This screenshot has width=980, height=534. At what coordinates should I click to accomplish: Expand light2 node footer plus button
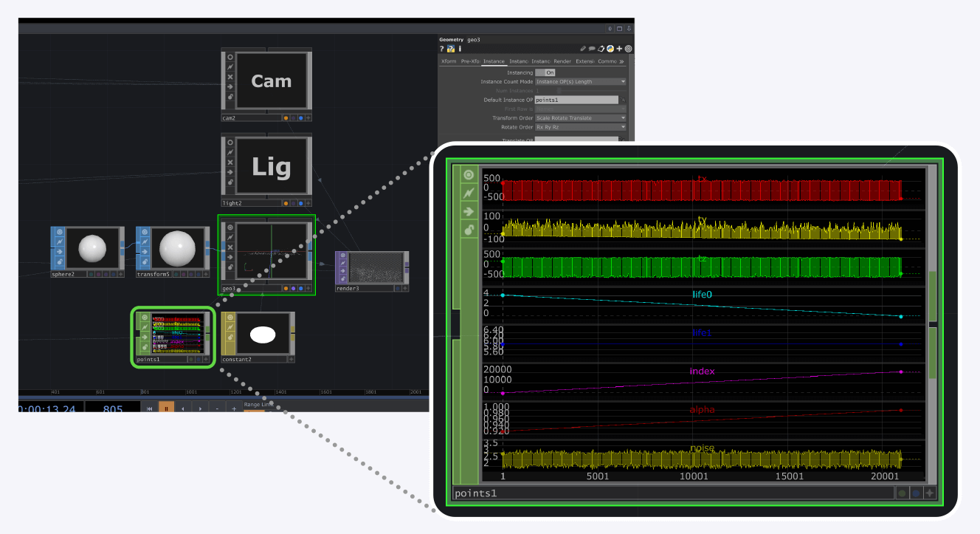(x=308, y=203)
